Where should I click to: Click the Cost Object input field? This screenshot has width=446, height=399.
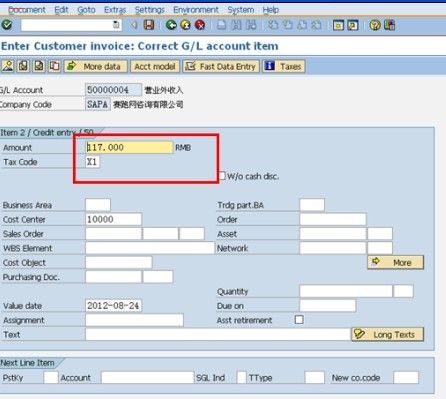coord(119,262)
